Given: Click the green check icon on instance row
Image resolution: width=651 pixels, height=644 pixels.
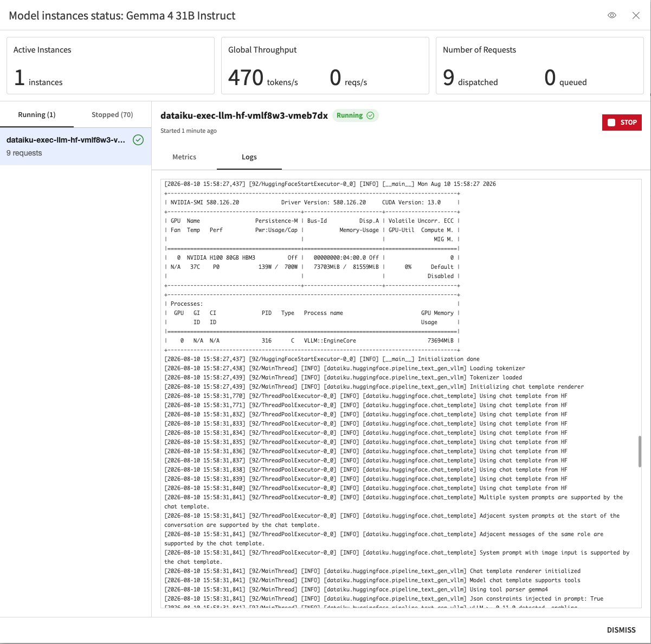Looking at the screenshot, I should [x=138, y=140].
